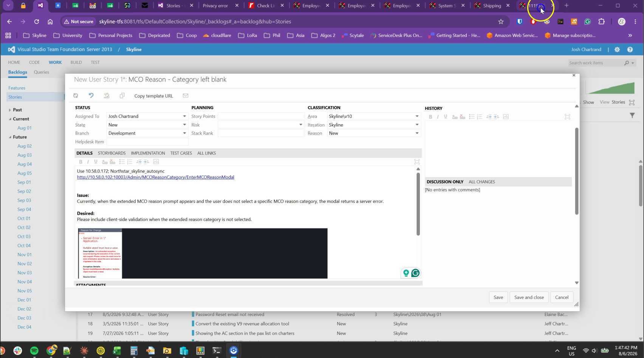644x358 pixels.
Task: Bookmark this page with the star icon
Action: pos(501,22)
